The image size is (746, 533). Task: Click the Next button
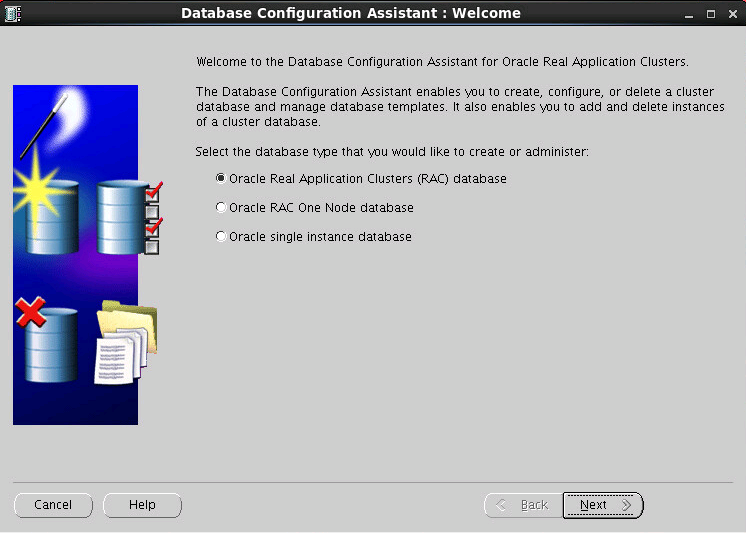tap(603, 505)
